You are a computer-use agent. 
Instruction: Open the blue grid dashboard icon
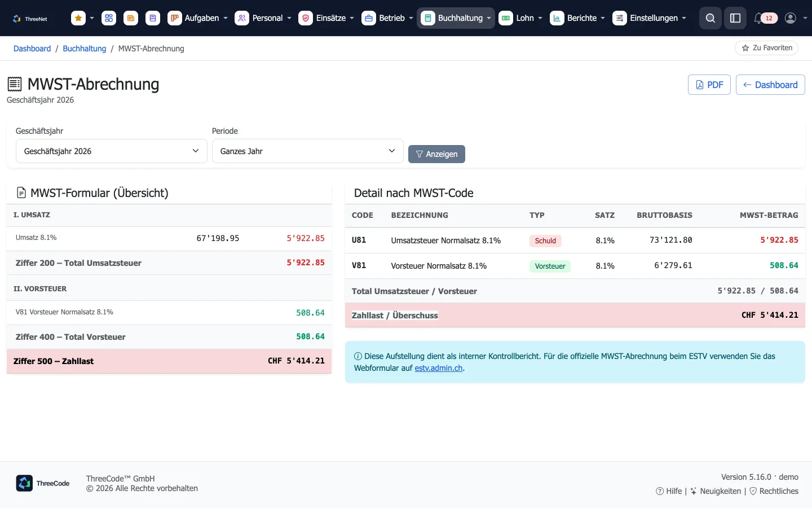(x=109, y=18)
